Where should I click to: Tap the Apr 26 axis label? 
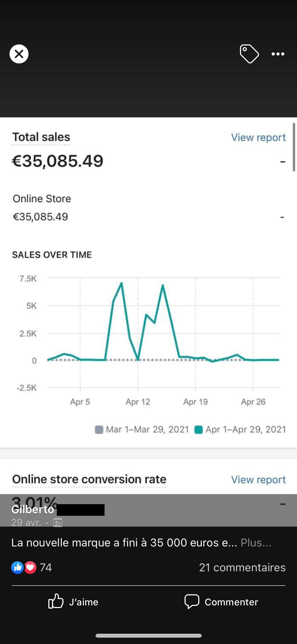(x=253, y=402)
